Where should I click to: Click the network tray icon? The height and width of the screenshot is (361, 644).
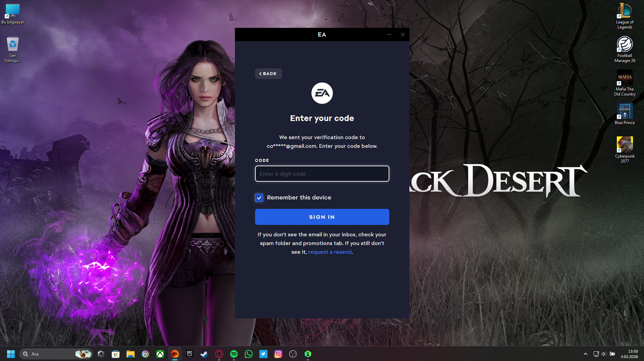[596, 354]
